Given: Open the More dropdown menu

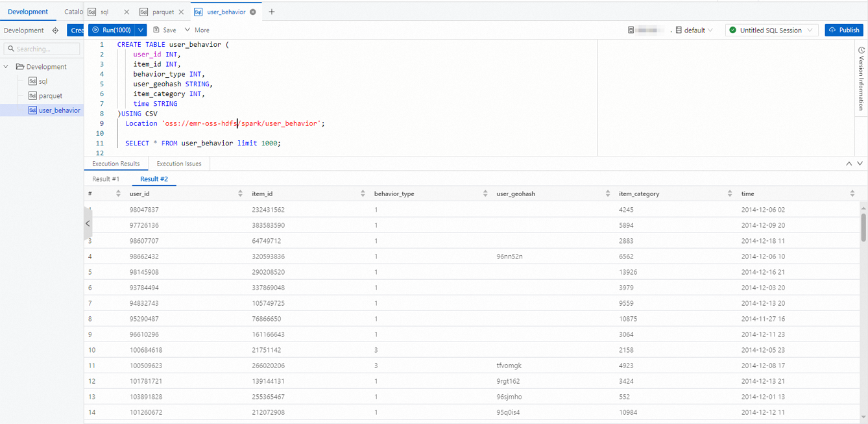Looking at the screenshot, I should point(197,31).
